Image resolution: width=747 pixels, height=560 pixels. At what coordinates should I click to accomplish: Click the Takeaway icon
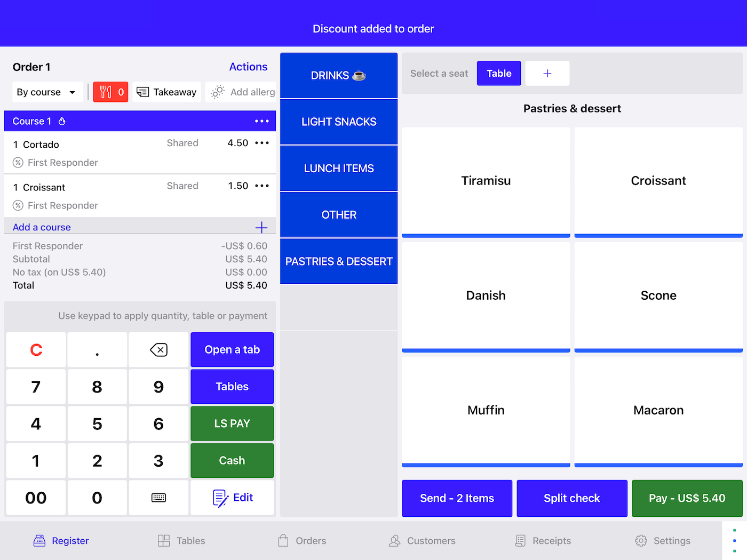142,92
